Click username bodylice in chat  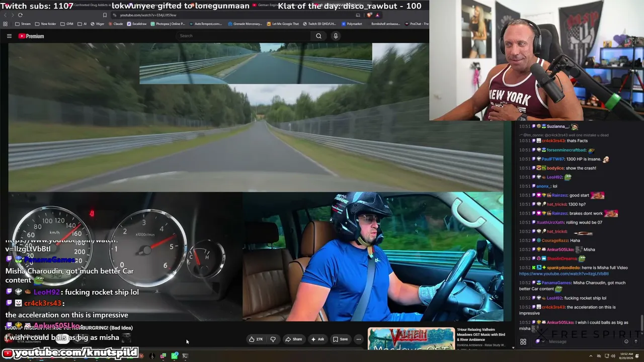(x=555, y=168)
